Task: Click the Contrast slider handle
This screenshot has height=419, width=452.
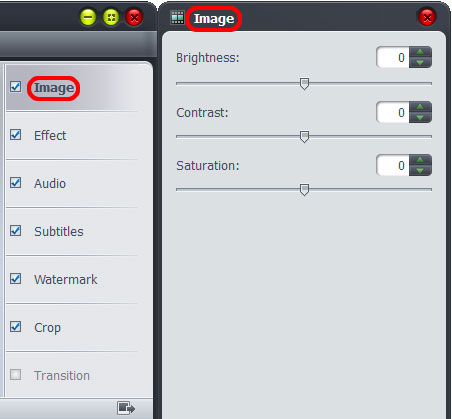Action: (x=304, y=137)
